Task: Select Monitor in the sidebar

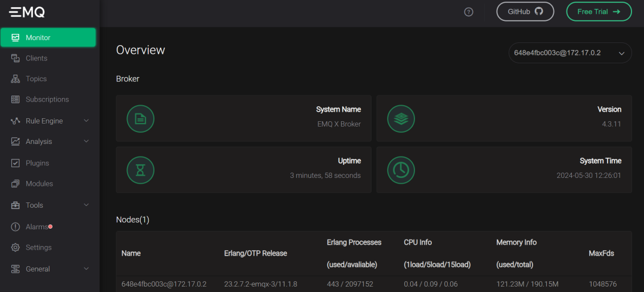Action: [x=48, y=38]
